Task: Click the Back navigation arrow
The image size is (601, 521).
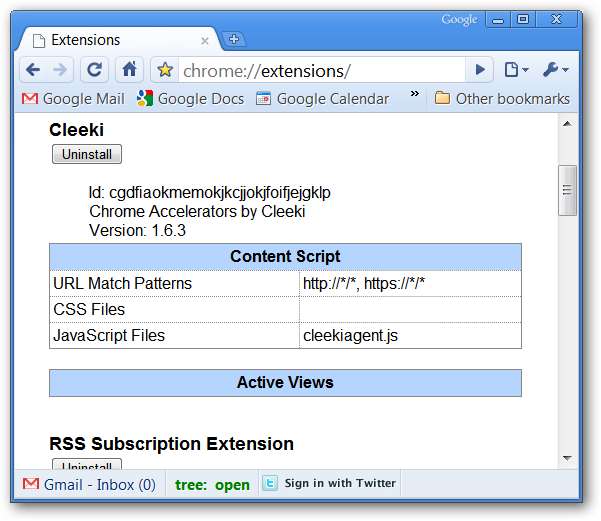Action: pos(33,70)
